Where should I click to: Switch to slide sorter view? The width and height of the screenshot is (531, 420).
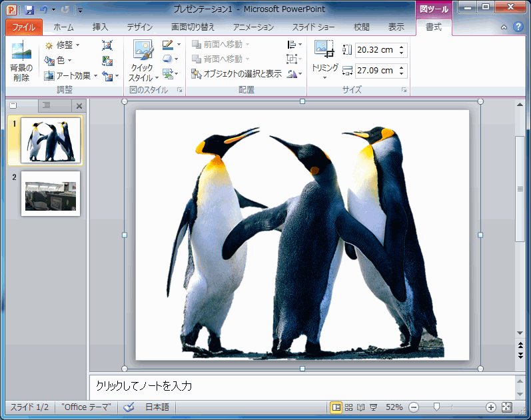tap(348, 407)
